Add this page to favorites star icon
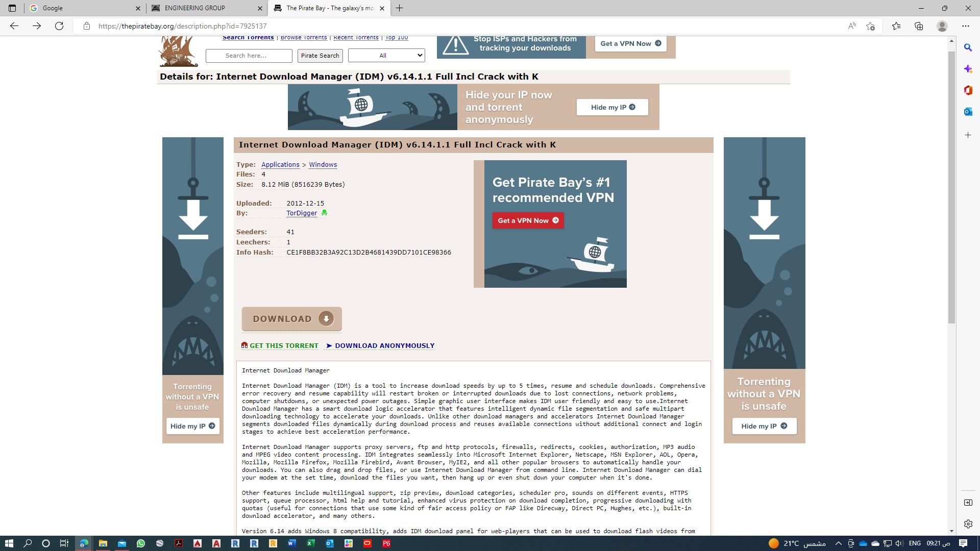This screenshot has height=551, width=980. tap(871, 26)
